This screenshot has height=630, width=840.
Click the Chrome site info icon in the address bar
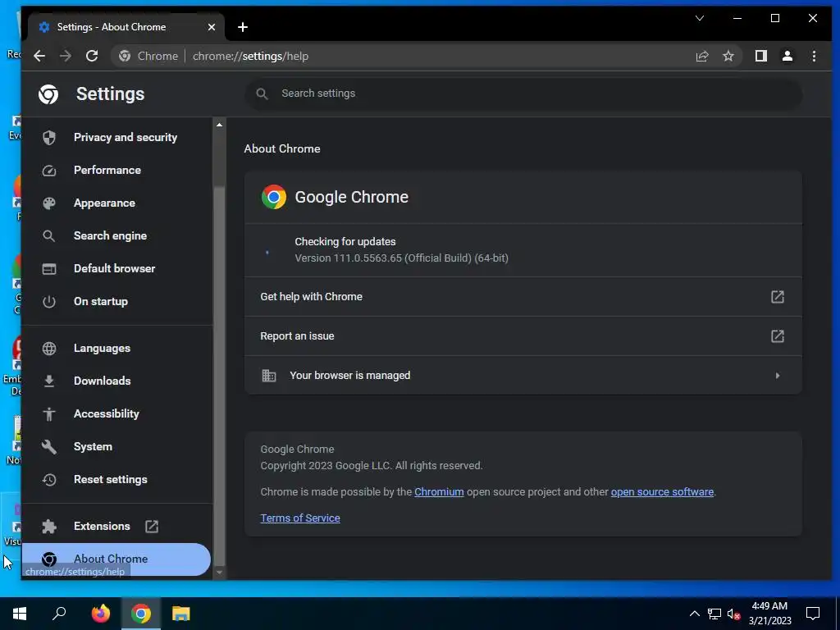click(x=125, y=57)
